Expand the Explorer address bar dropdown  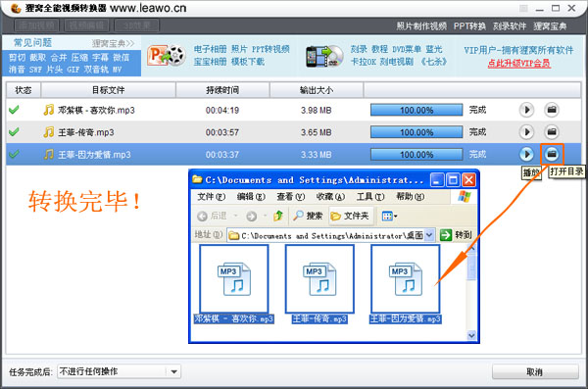pos(430,235)
